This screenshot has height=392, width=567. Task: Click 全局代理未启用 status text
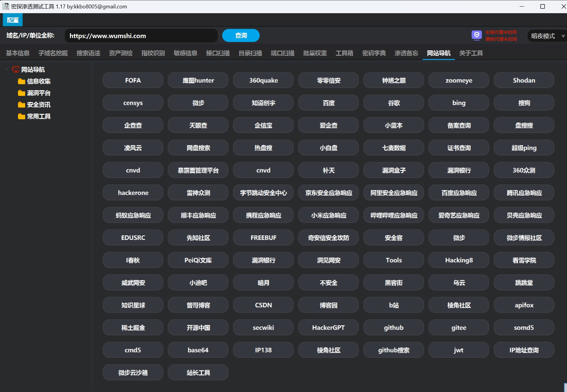[501, 32]
